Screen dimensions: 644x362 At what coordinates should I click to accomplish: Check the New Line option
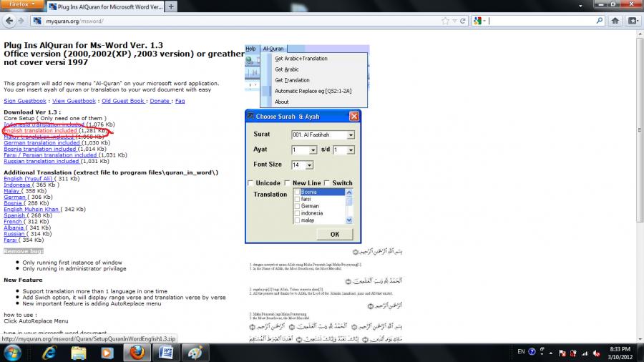pyautogui.click(x=288, y=183)
